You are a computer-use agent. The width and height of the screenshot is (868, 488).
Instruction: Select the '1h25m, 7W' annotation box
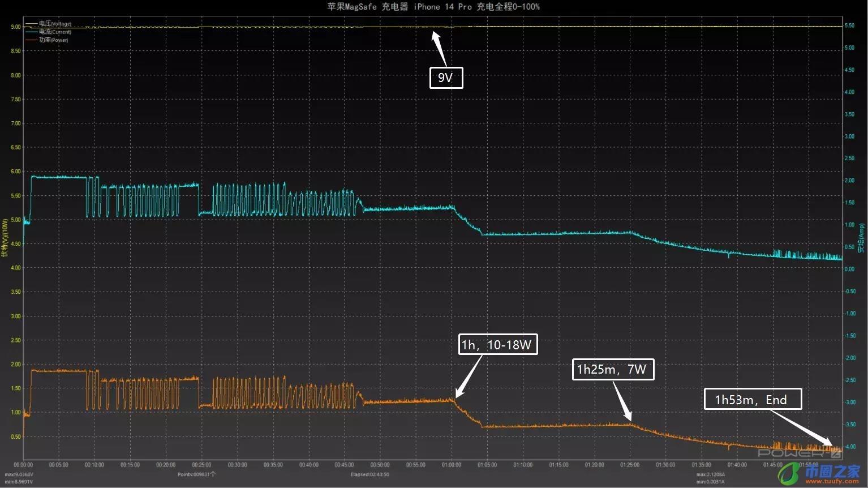[613, 370]
